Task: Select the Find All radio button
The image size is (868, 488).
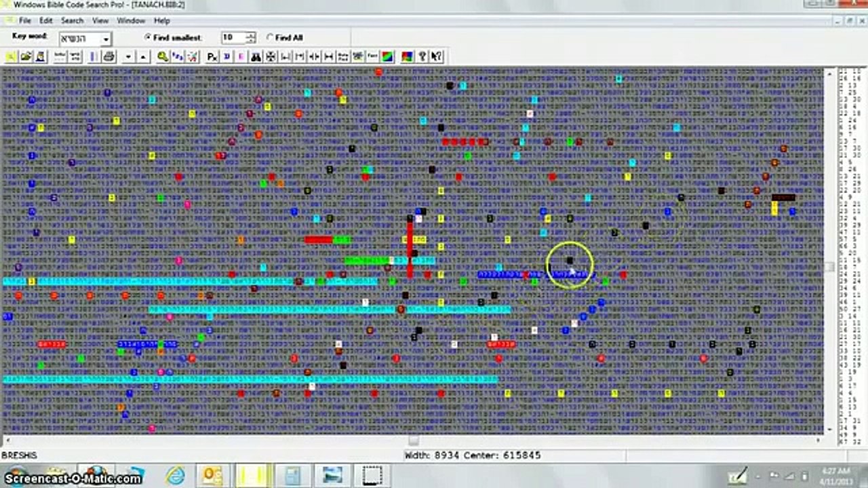Action: (270, 38)
